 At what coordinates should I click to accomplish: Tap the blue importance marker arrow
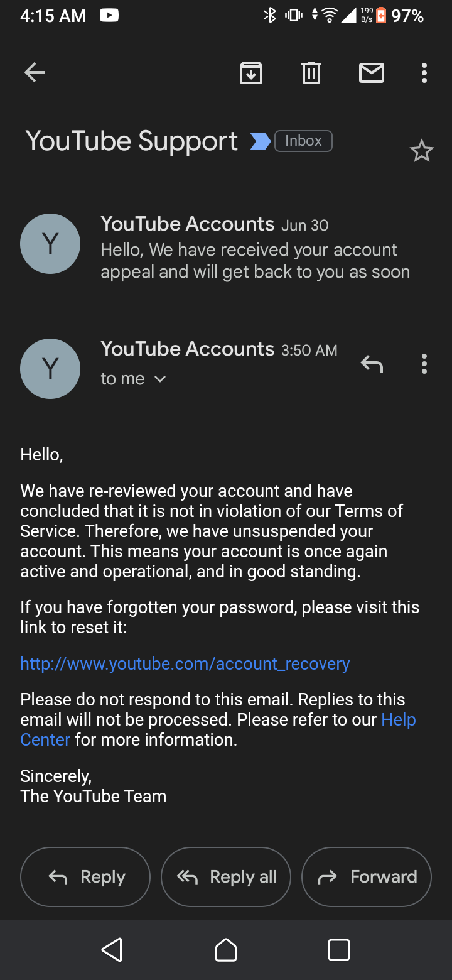pyautogui.click(x=260, y=141)
